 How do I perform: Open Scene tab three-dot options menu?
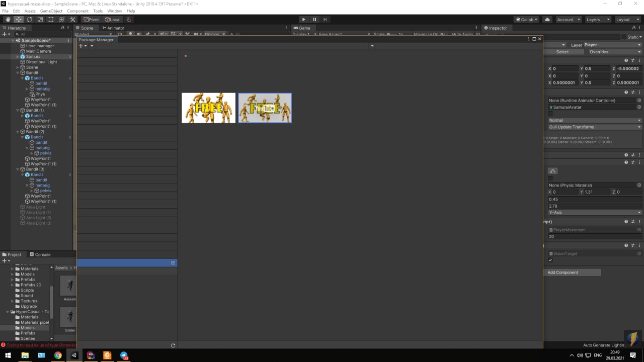tap(286, 28)
